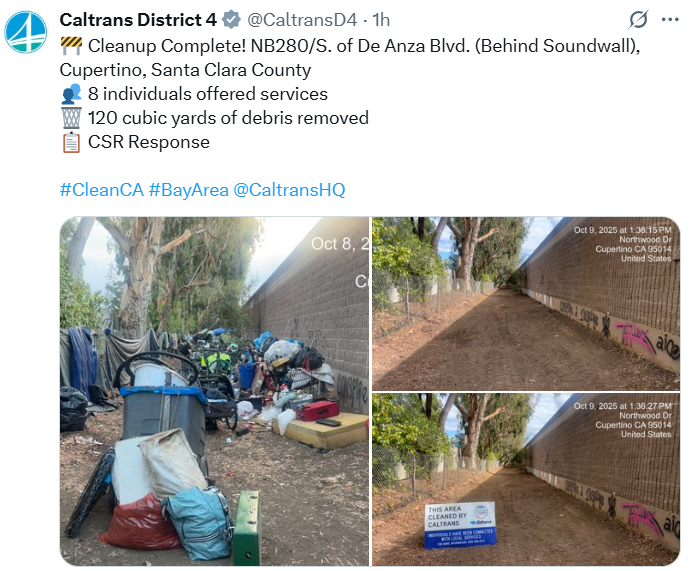Click the 1h post timestamp
The height and width of the screenshot is (571, 695).
[x=381, y=20]
